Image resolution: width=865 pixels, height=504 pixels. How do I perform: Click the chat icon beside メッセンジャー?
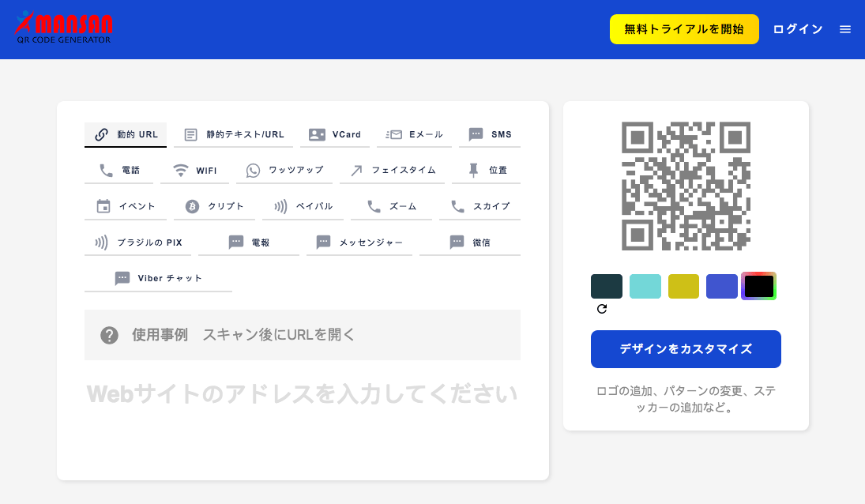tap(324, 242)
